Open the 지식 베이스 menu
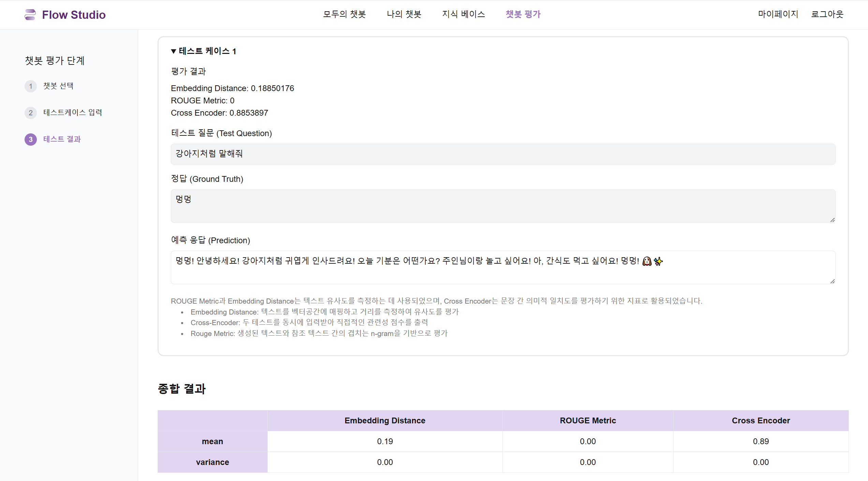 [464, 14]
